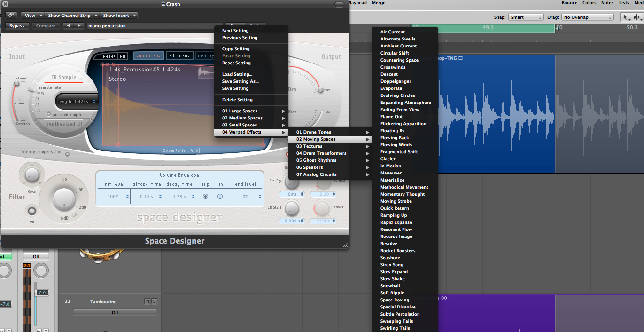The image size is (644, 332).
Task: Toggle the Bypass button
Action: [17, 26]
